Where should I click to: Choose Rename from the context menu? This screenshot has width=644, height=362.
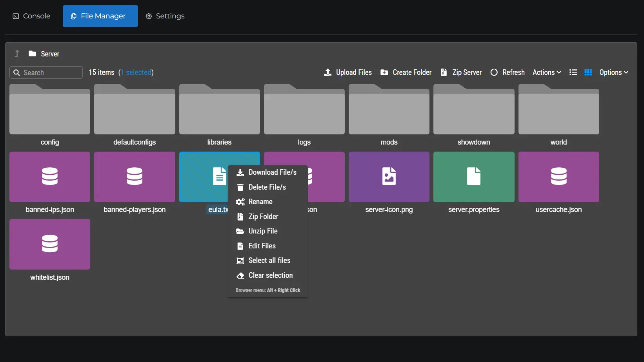tap(261, 202)
